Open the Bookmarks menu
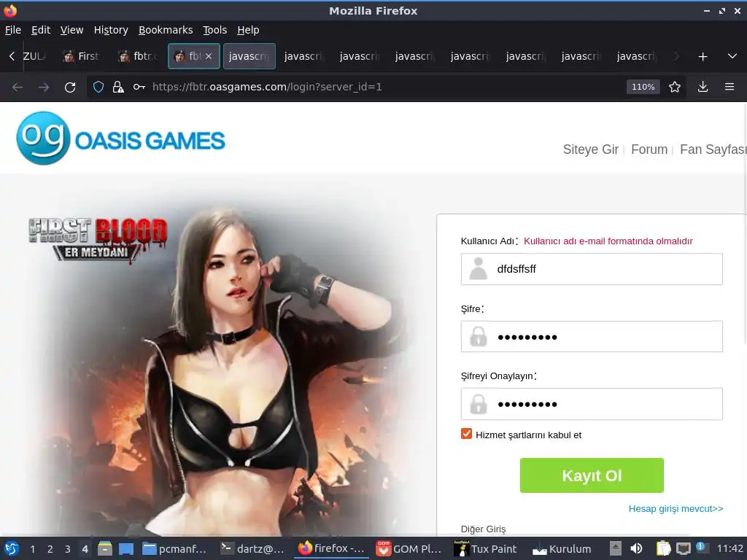Viewport: 747px width, 560px height. 166,30
